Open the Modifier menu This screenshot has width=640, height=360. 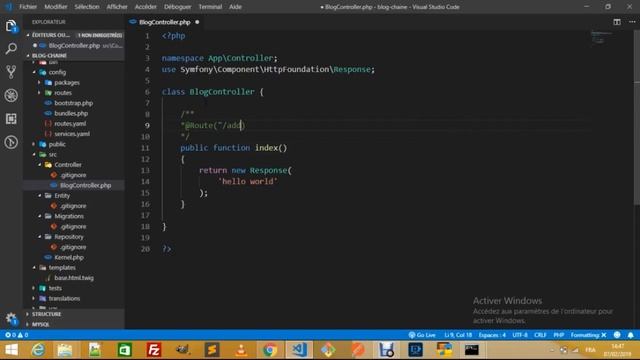pyautogui.click(x=56, y=7)
